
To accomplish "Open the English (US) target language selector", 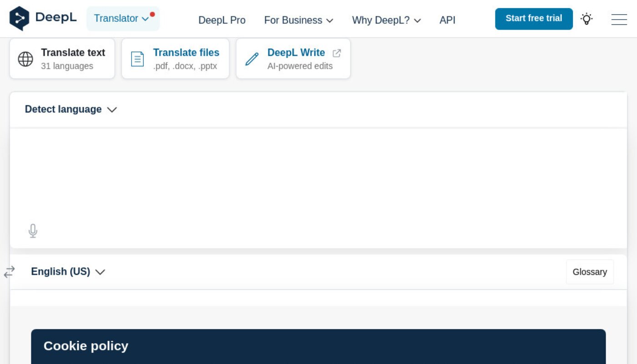I will [x=68, y=272].
